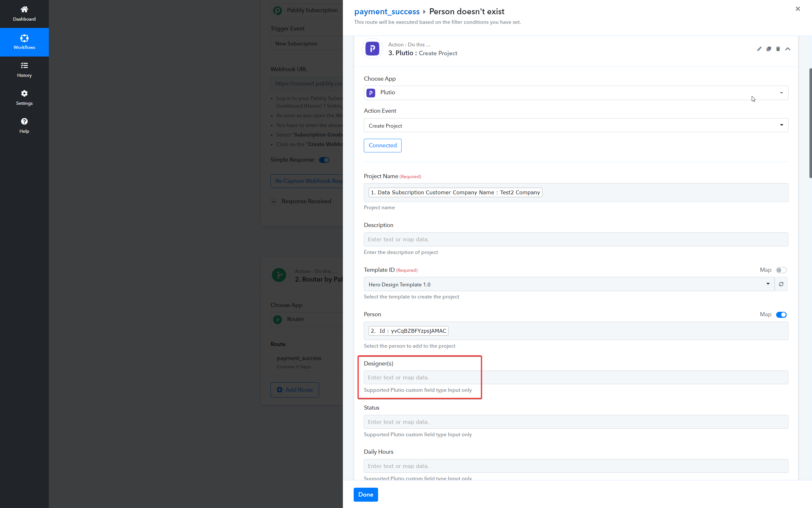This screenshot has height=508, width=812.
Task: Click the Plutio app logo in step 3 header
Action: tap(372, 49)
